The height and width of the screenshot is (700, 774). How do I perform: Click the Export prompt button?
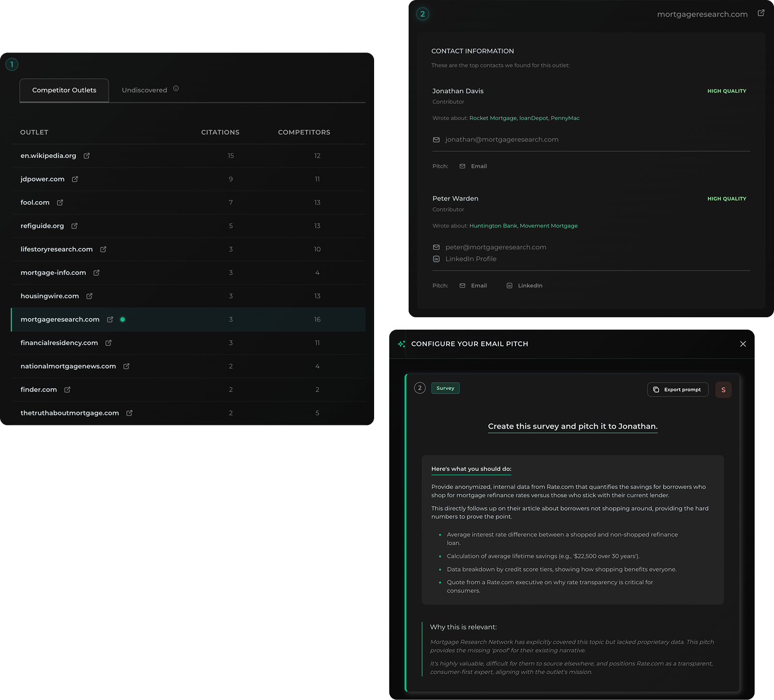pos(678,389)
